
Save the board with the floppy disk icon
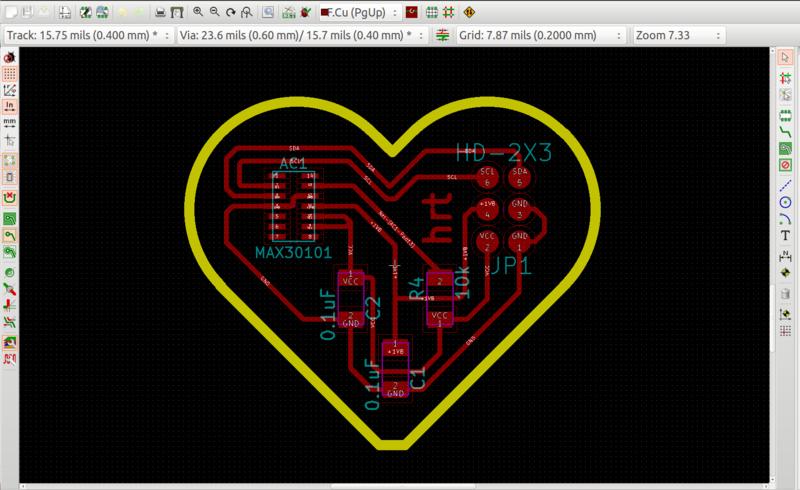27,12
